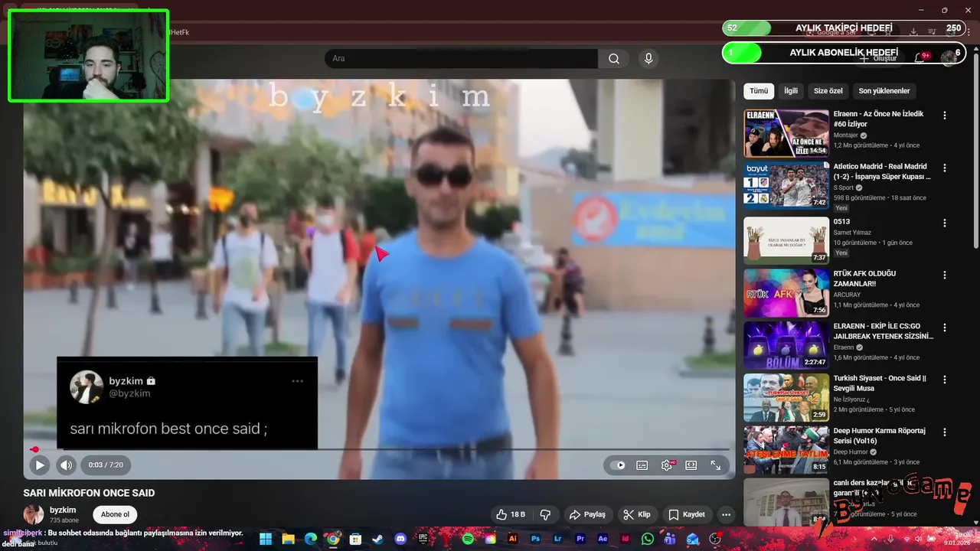Seek along the red video progress bar
Viewport: 980px width, 551px height.
point(381,449)
